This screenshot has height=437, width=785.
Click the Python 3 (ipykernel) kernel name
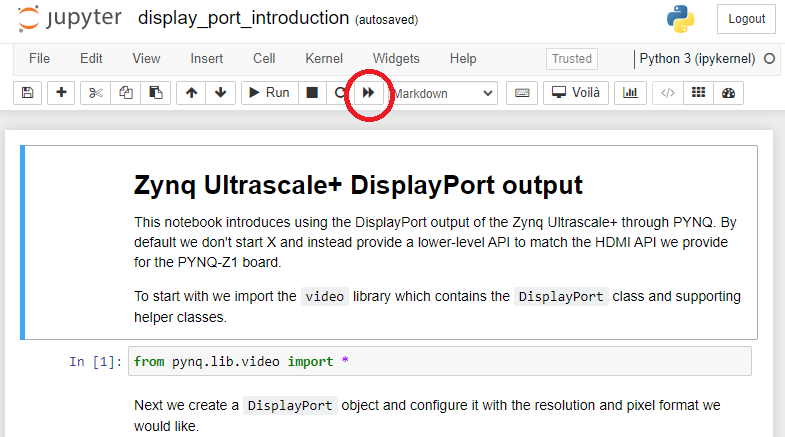697,59
